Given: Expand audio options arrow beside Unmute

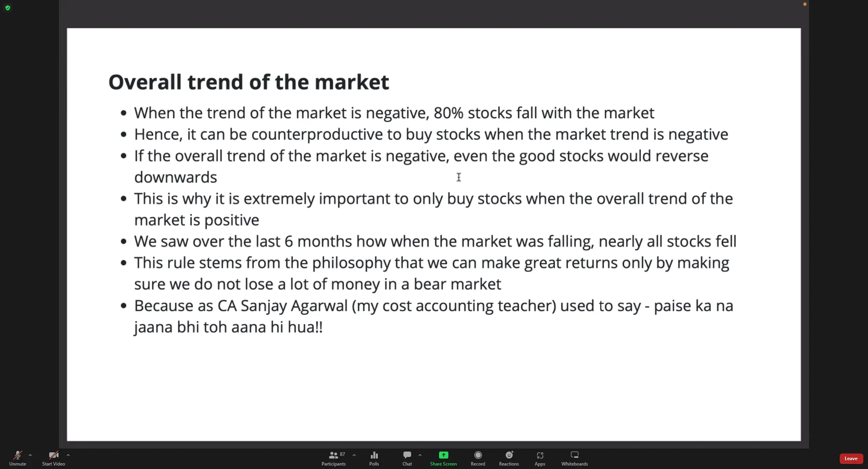Looking at the screenshot, I should click(30, 455).
